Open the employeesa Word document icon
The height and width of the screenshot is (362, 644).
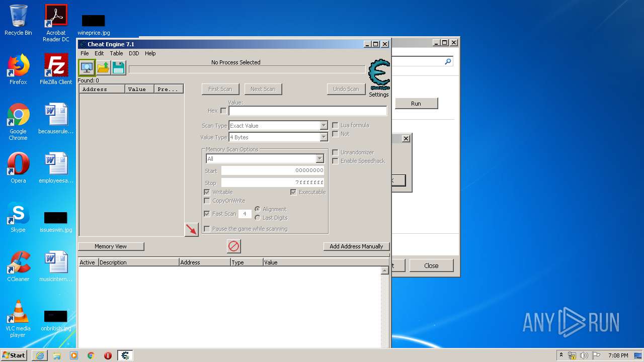click(56, 168)
